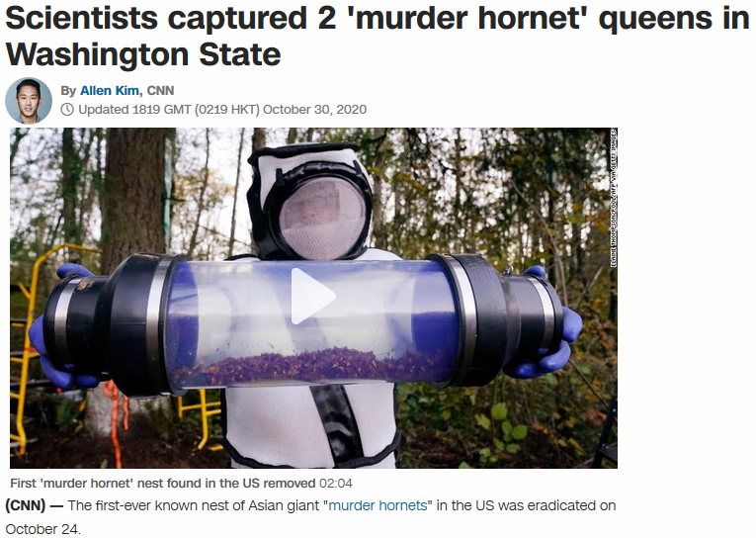Image resolution: width=756 pixels, height=538 pixels.
Task: Click the 02:04 video duration label
Action: click(336, 483)
